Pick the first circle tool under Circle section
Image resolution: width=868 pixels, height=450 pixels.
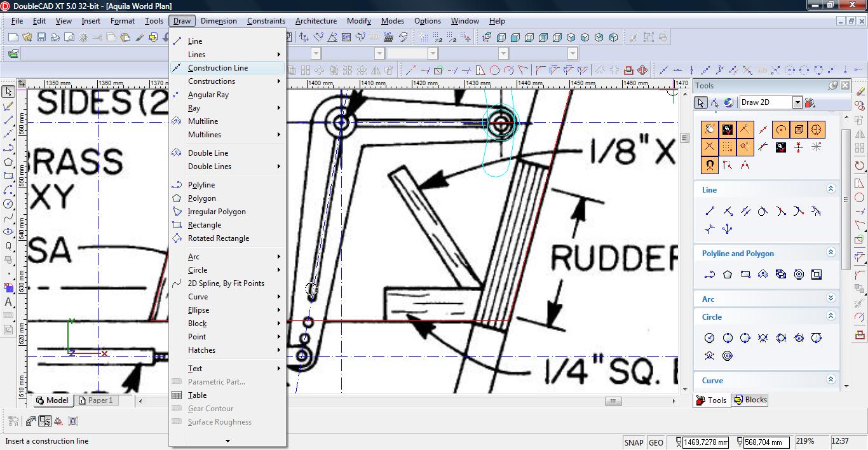coord(710,338)
